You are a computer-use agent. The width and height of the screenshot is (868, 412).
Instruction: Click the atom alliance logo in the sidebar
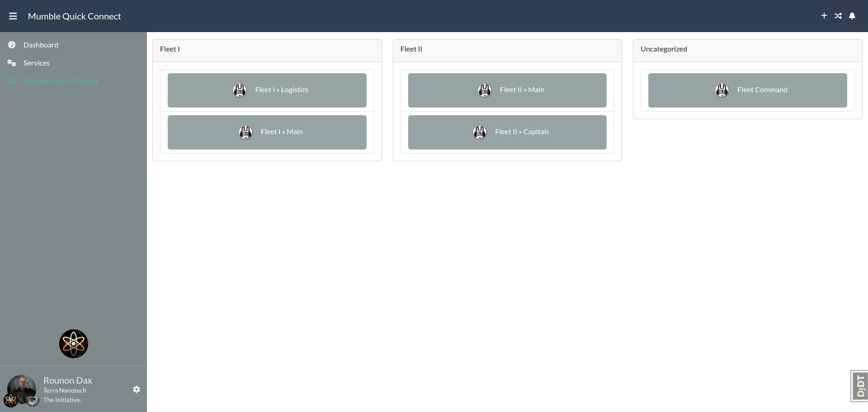pos(74,344)
